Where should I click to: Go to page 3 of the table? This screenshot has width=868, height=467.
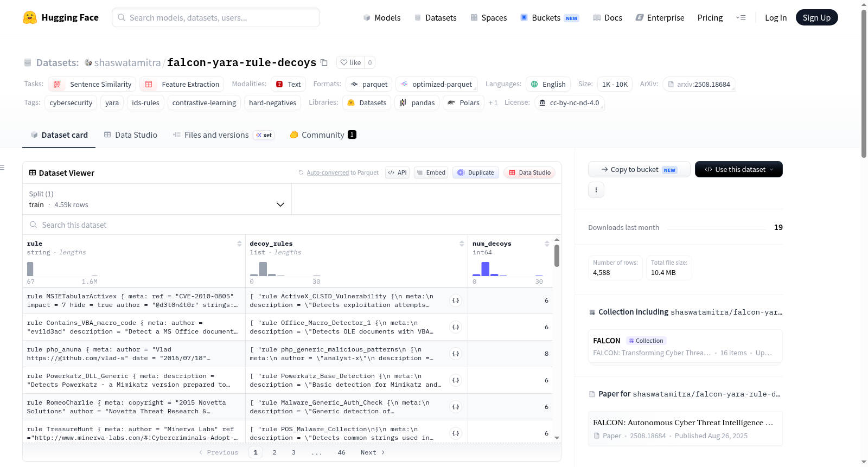tap(293, 452)
